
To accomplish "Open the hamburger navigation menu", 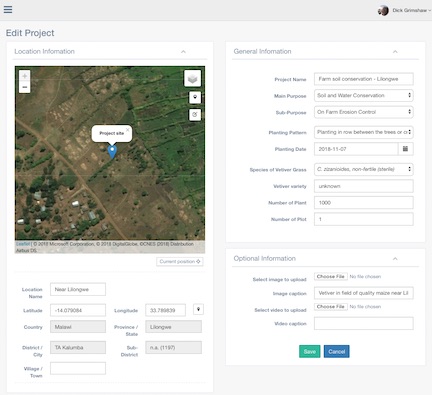I will pyautogui.click(x=8, y=9).
